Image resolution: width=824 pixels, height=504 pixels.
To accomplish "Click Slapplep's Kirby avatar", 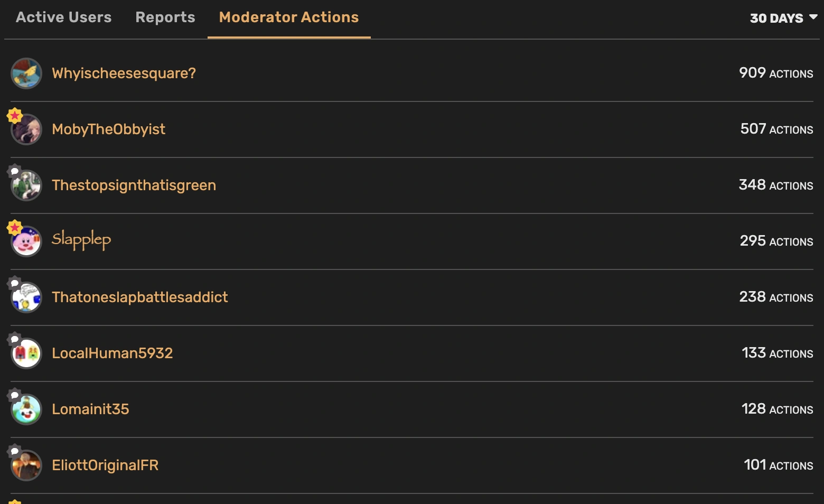I will pos(26,241).
